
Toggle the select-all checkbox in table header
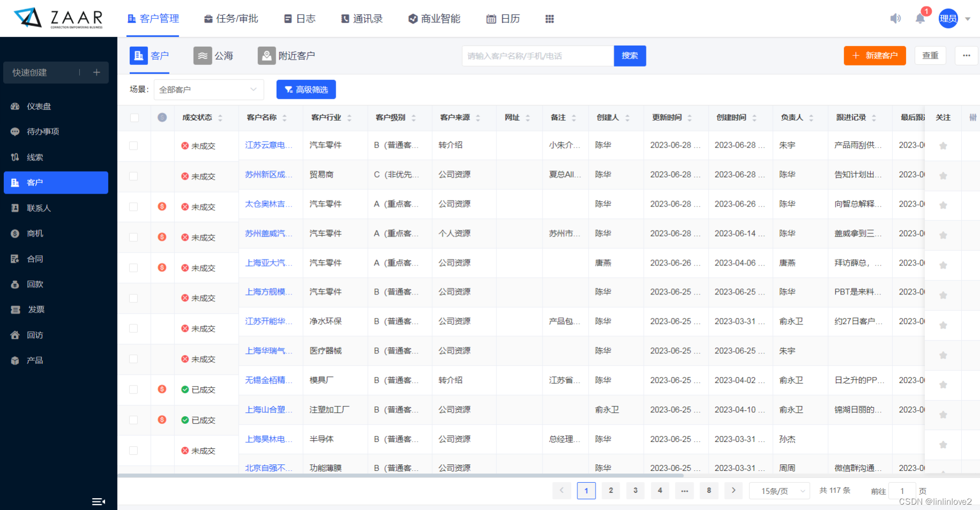point(134,118)
